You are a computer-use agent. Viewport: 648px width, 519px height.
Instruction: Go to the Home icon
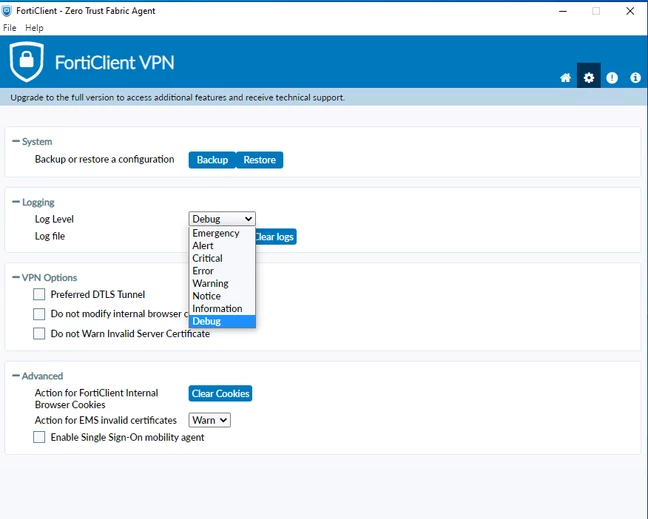point(565,77)
